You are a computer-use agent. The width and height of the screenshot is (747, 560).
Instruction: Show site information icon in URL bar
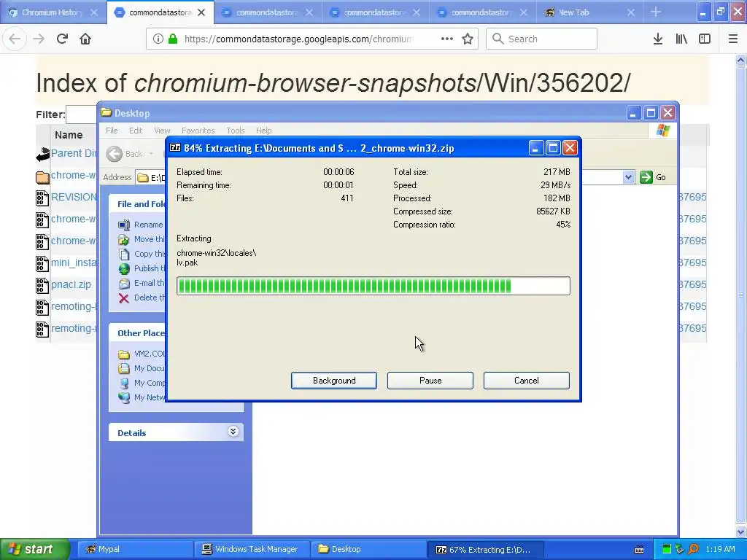pyautogui.click(x=158, y=39)
